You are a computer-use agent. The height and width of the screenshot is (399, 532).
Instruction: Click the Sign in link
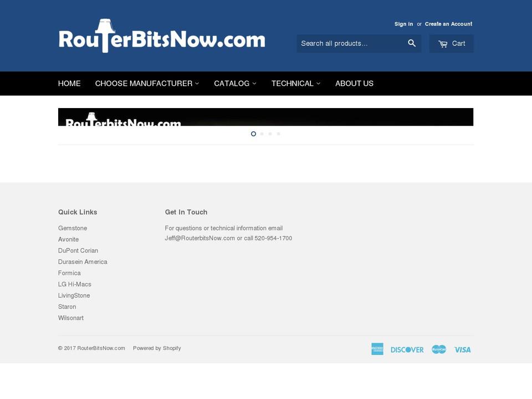(403, 24)
